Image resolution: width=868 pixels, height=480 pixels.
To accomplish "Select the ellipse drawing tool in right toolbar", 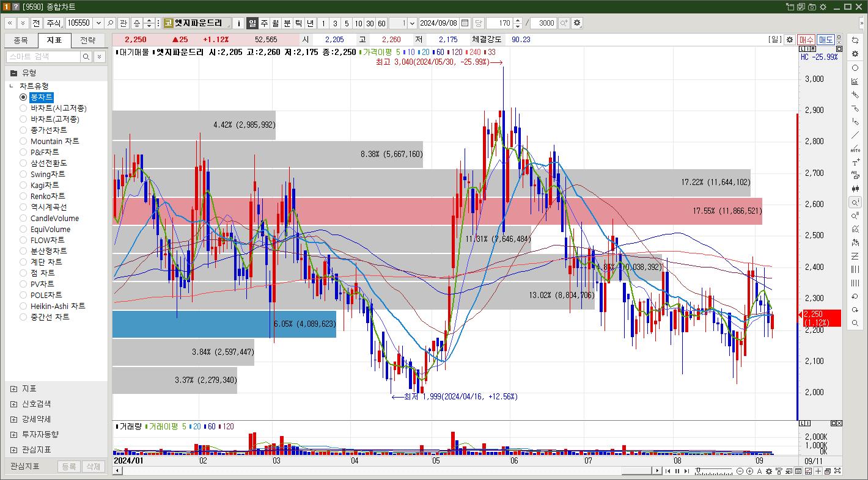I will 855,68.
